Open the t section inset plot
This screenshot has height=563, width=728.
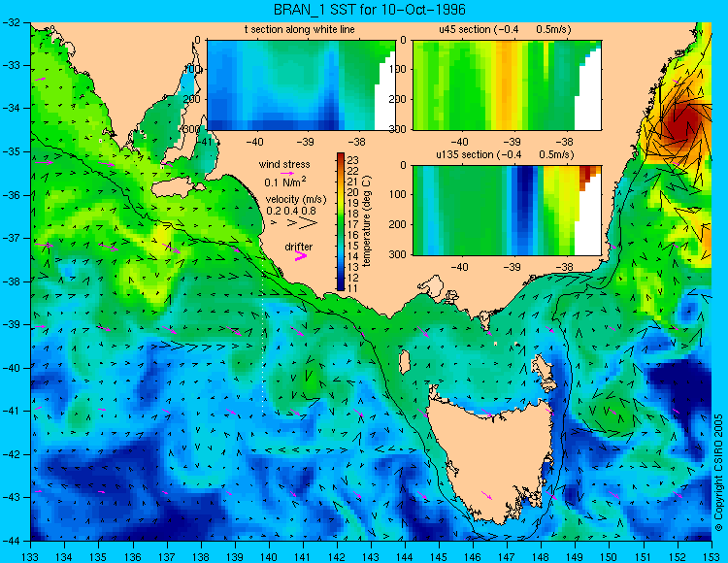(x=301, y=85)
